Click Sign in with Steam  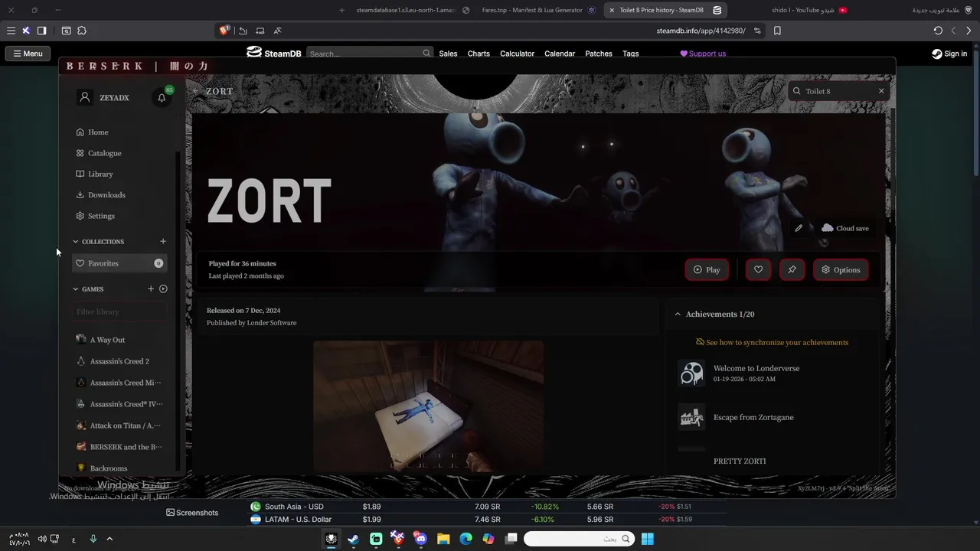tap(949, 54)
